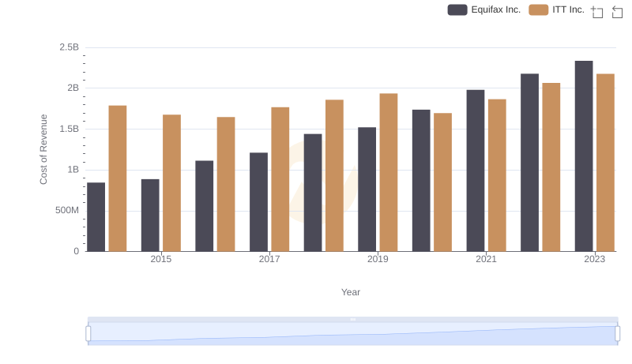The width and height of the screenshot is (632, 364).
Task: Click the Equifax bar for 2021
Action: click(475, 171)
